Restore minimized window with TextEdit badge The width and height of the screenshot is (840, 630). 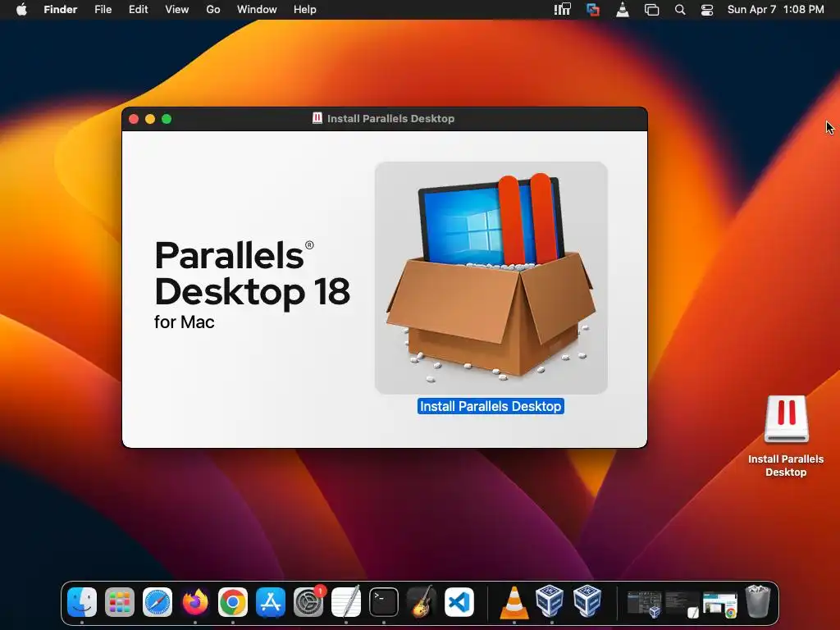(682, 605)
